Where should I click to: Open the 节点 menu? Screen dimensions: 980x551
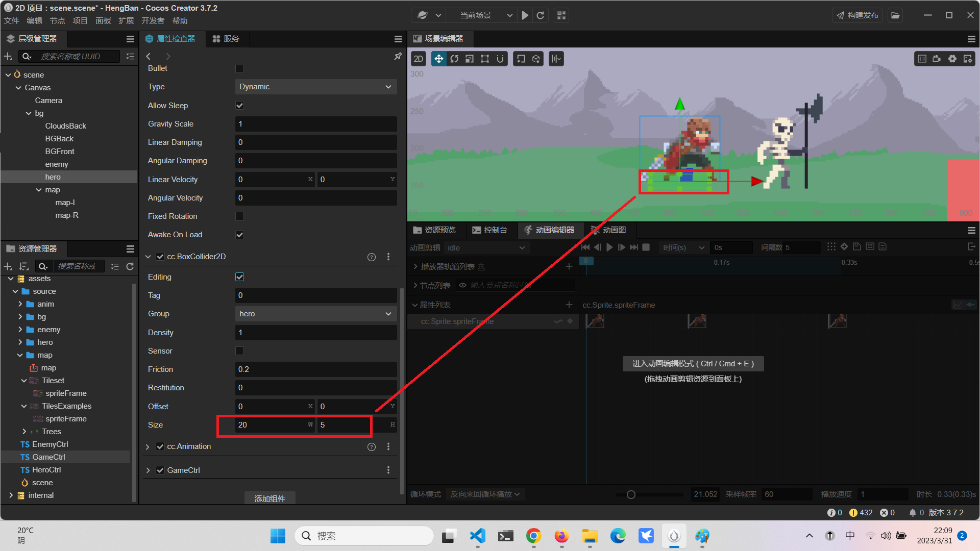click(57, 21)
